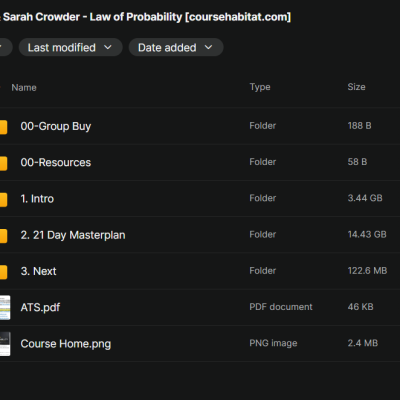
Task: Click the PNG image type cell
Action: click(273, 343)
